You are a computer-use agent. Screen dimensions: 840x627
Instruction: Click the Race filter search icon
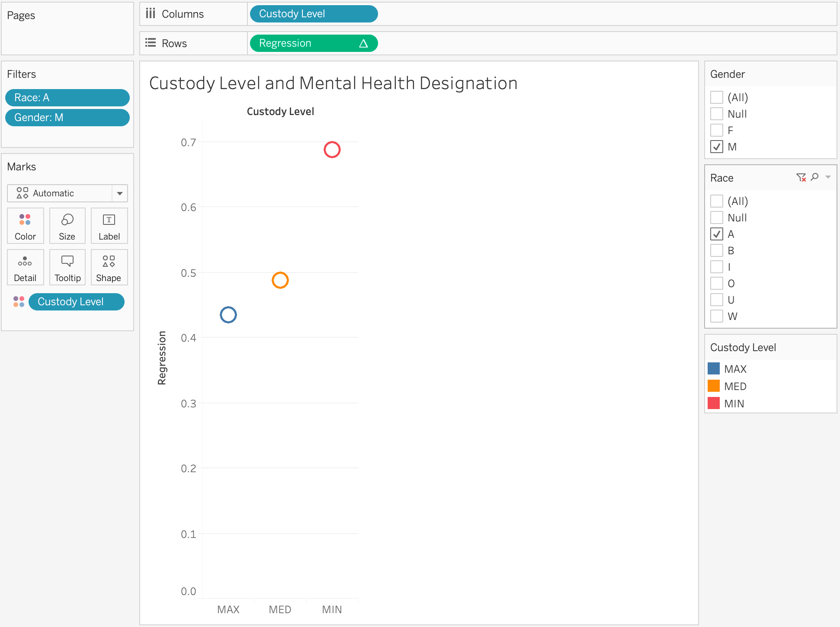[x=815, y=177]
